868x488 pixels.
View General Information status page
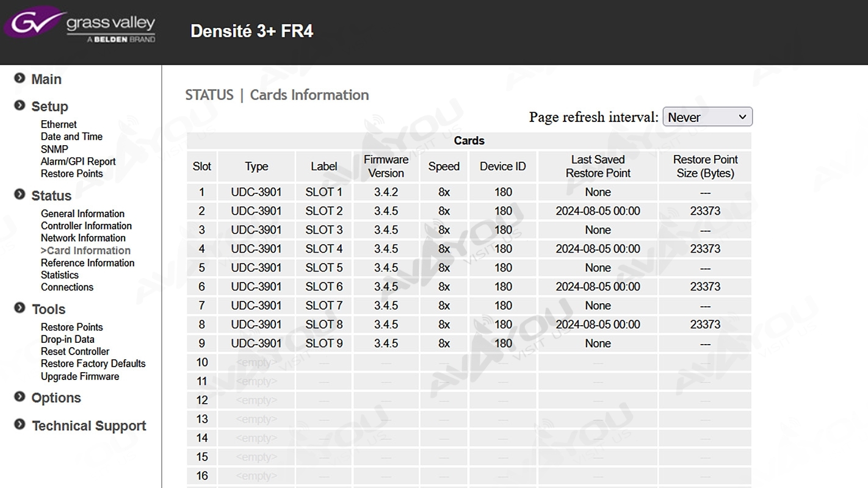[82, 213]
